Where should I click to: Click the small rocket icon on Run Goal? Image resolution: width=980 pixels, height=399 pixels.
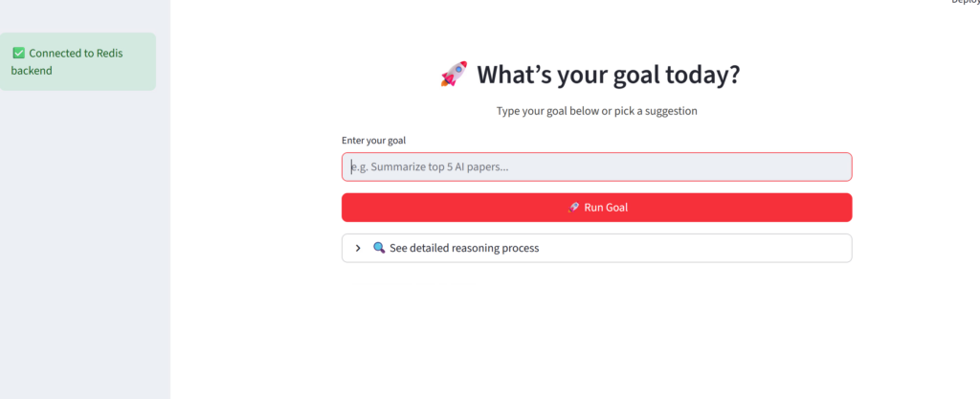(x=573, y=207)
